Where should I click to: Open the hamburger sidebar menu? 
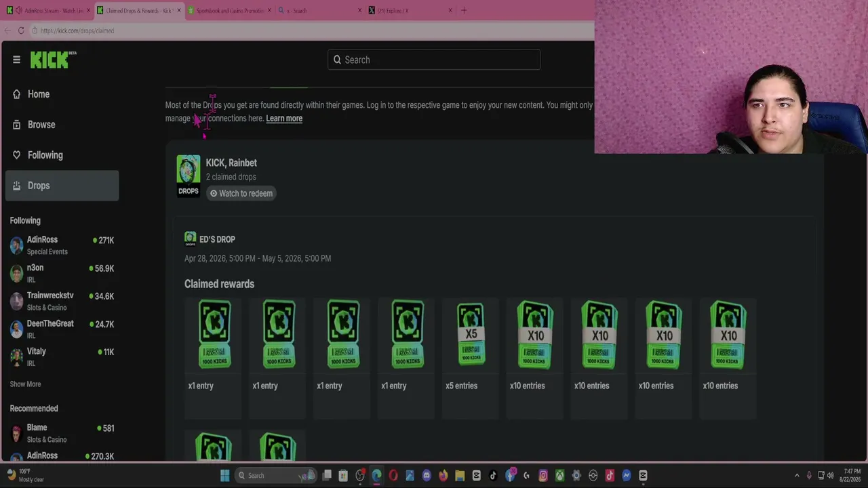tap(16, 60)
